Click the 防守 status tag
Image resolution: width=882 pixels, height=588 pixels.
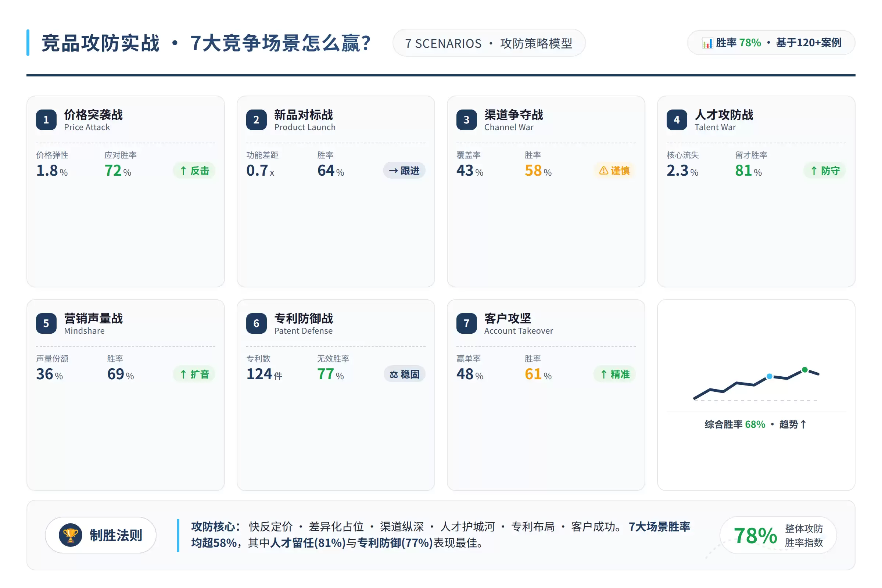825,171
